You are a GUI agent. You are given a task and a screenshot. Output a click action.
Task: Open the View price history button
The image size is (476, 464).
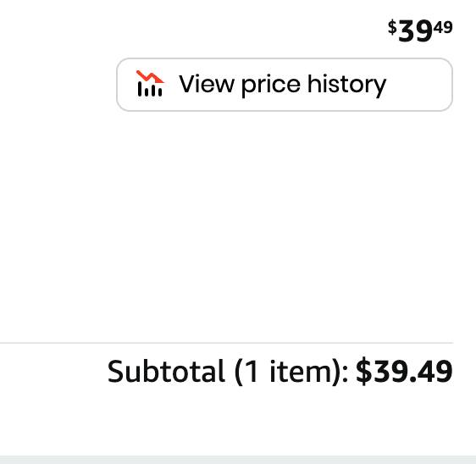pyautogui.click(x=285, y=85)
